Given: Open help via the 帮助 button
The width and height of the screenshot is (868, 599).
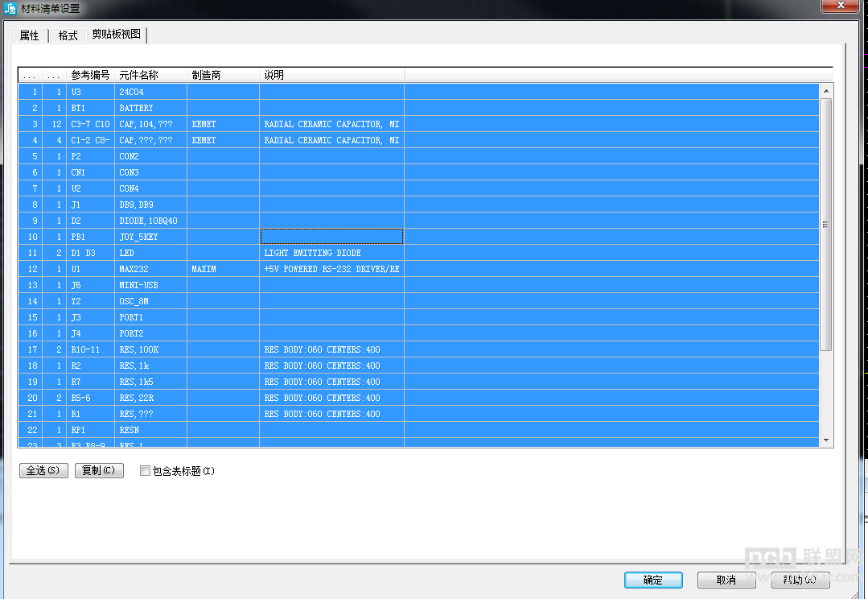Looking at the screenshot, I should point(800,580).
